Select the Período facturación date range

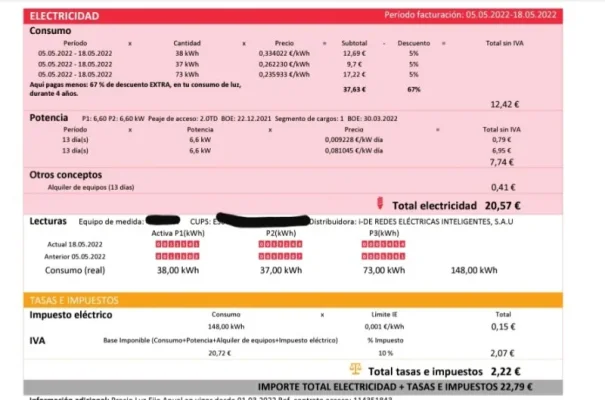[x=511, y=15]
